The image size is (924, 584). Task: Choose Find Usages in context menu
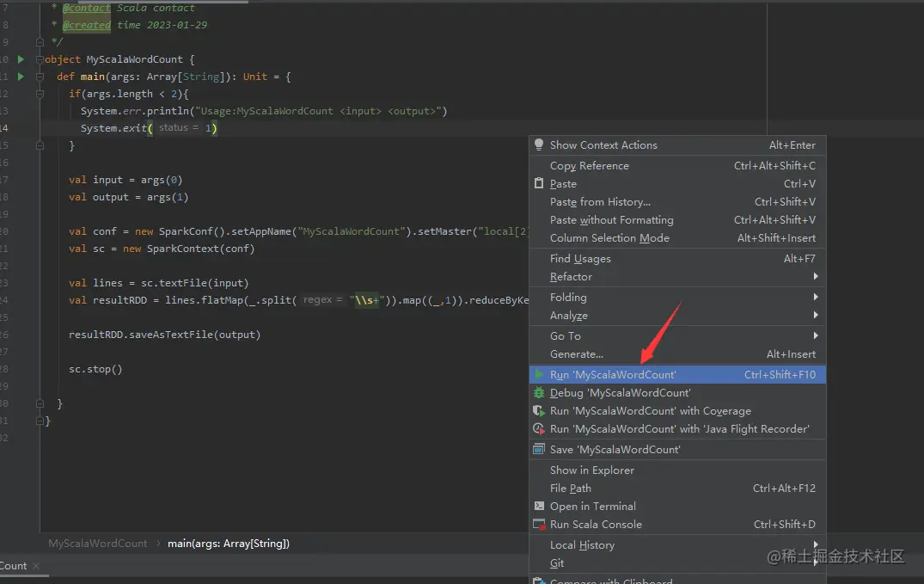point(677,258)
